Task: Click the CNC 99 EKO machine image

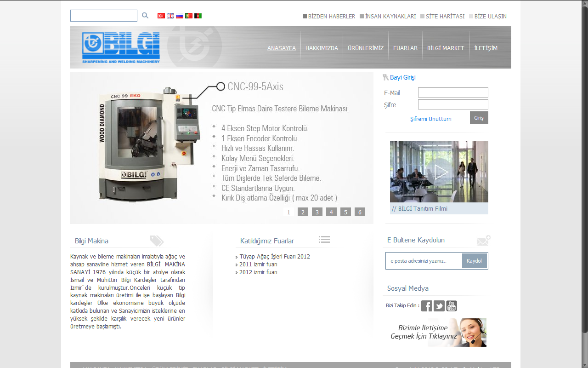Action: pyautogui.click(x=150, y=144)
